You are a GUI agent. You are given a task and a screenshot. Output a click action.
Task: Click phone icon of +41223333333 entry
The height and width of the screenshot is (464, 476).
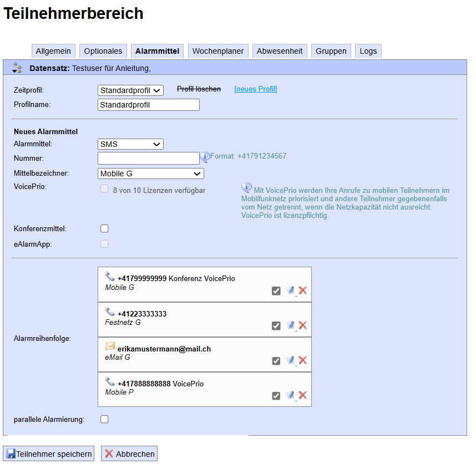(x=110, y=312)
